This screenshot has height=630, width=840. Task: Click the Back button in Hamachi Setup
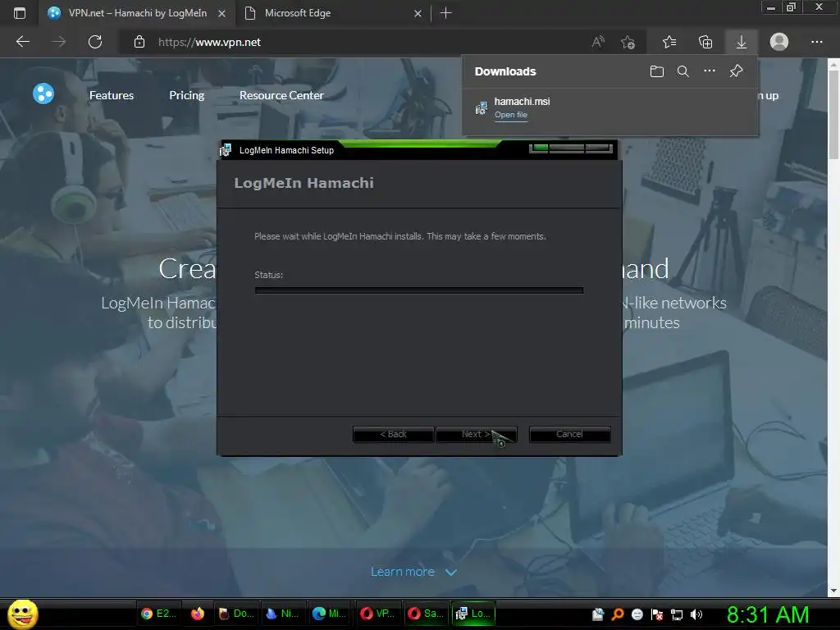393,434
